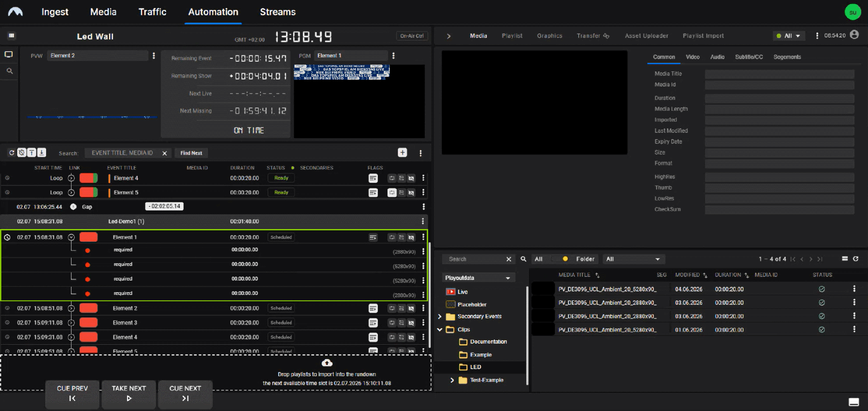This screenshot has width=868, height=411.
Task: Open the magnifier search icon in left sidebar
Action: pos(9,71)
